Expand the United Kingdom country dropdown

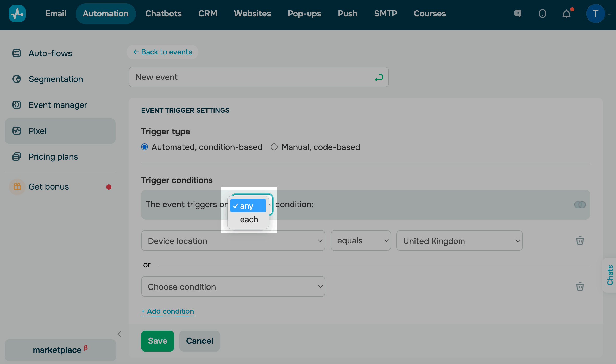[459, 241]
